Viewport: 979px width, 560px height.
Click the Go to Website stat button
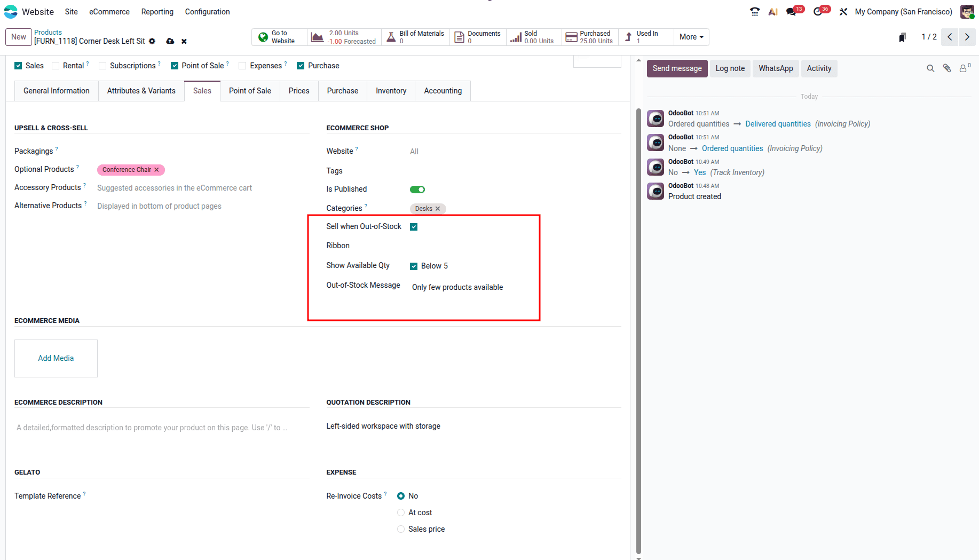[x=279, y=37]
